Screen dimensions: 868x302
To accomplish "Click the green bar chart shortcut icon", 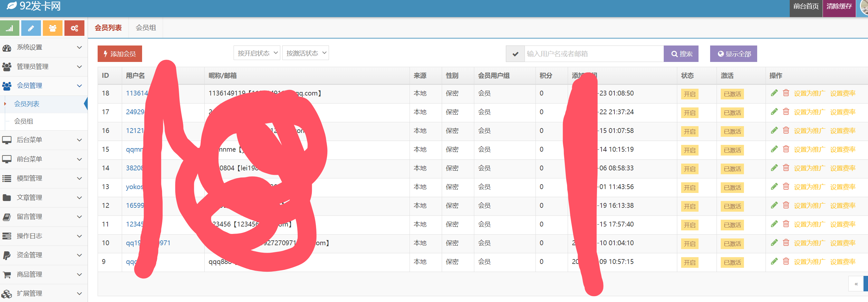I will pos(10,28).
